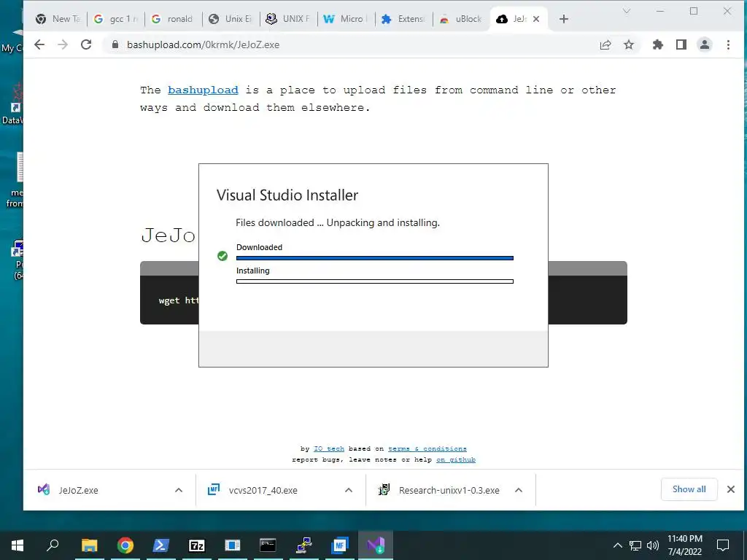
Task: Switch to the Micro W tab
Action: coord(347,19)
